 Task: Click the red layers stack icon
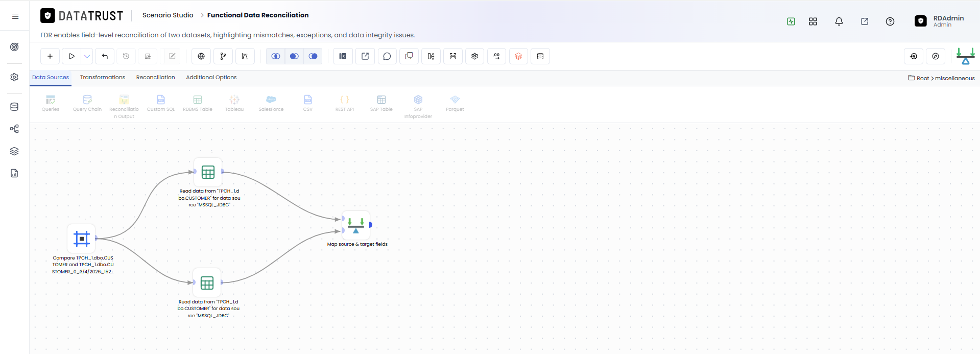(x=518, y=56)
